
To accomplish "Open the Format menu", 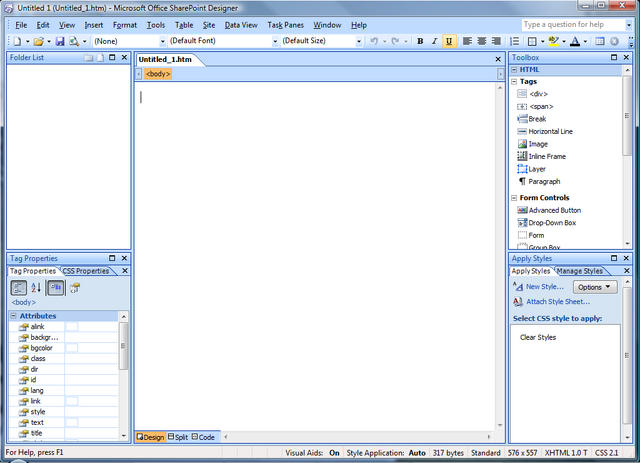I will click(124, 25).
